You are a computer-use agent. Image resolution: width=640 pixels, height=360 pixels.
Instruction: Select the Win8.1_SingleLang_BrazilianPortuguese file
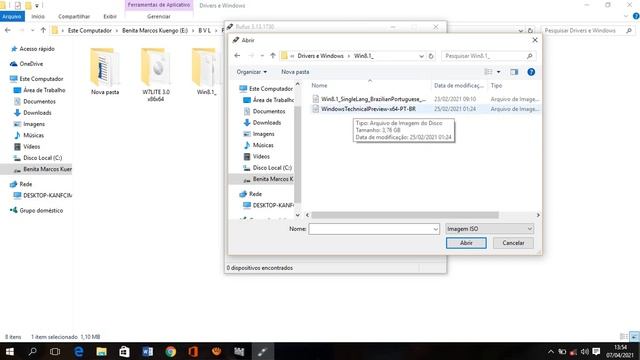pos(373,99)
